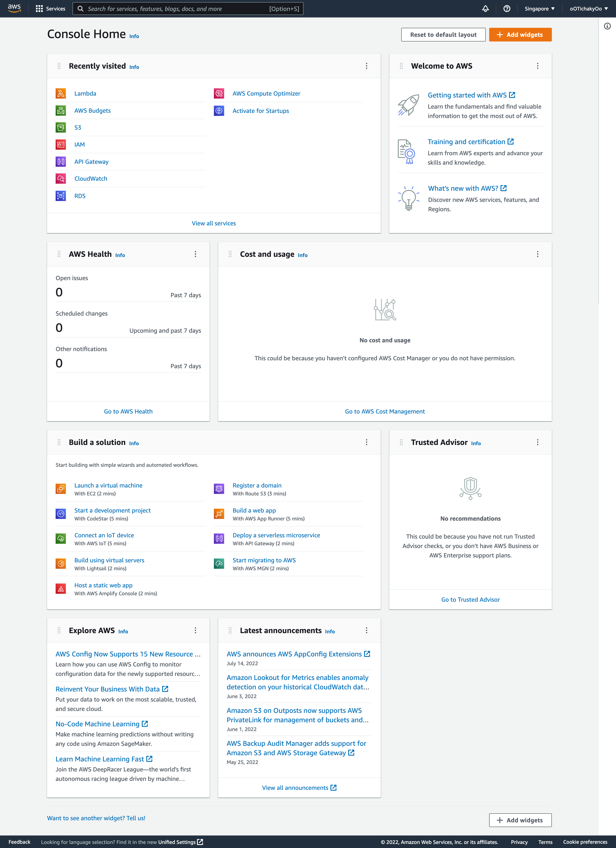This screenshot has height=848, width=616.
Task: Open the Trusted Advisor widget menu
Action: point(538,442)
